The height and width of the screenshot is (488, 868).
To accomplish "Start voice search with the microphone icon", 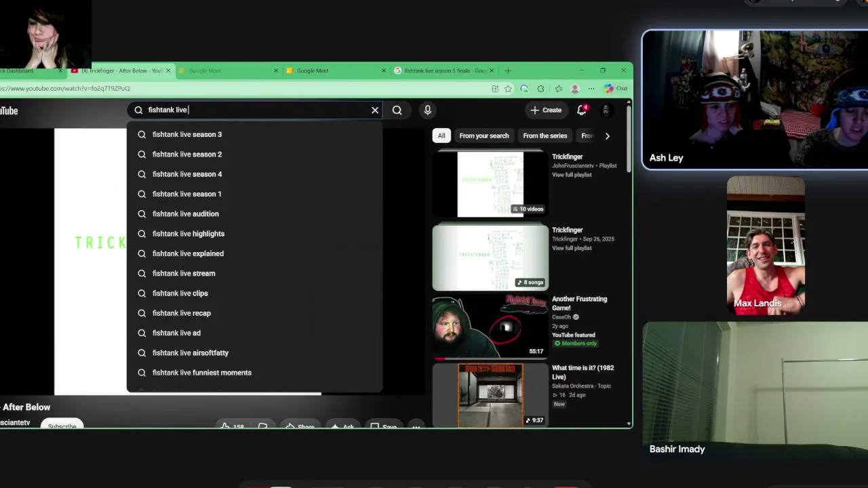I will point(427,110).
